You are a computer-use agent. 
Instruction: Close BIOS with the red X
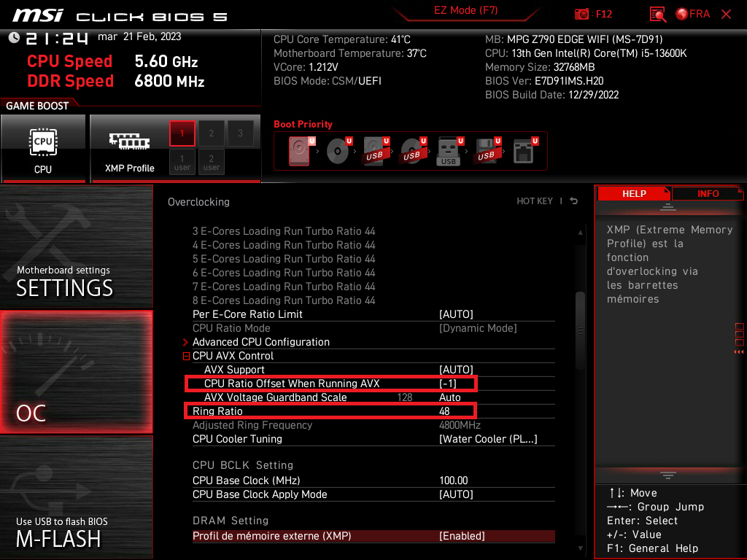point(726,15)
